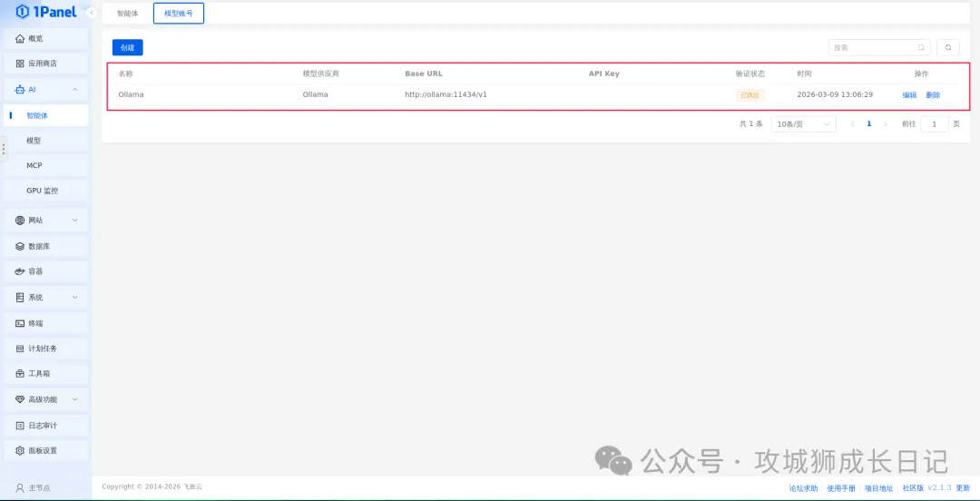The width and height of the screenshot is (980, 501).
Task: Open 数据库 database section
Action: pyautogui.click(x=39, y=246)
